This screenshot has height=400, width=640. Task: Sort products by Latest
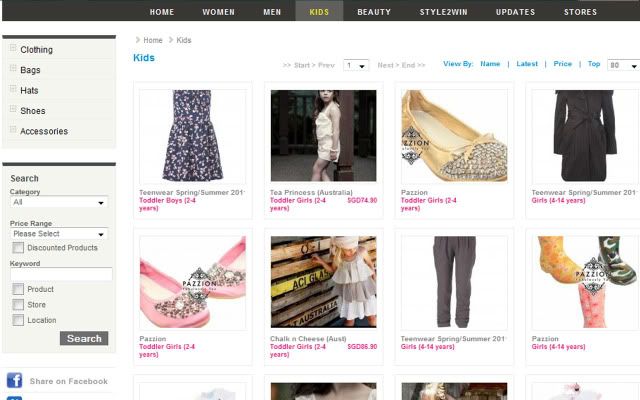coord(527,64)
